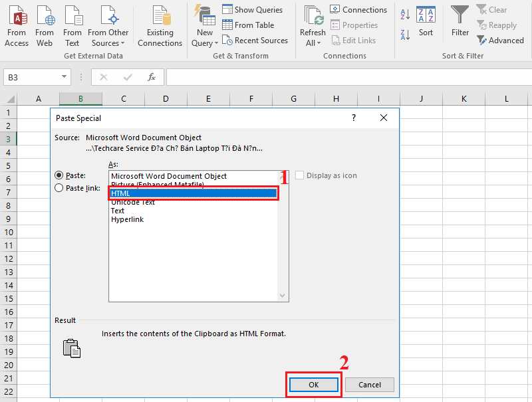
Task: Open the Name Box dropdown arrow
Action: pos(65,77)
